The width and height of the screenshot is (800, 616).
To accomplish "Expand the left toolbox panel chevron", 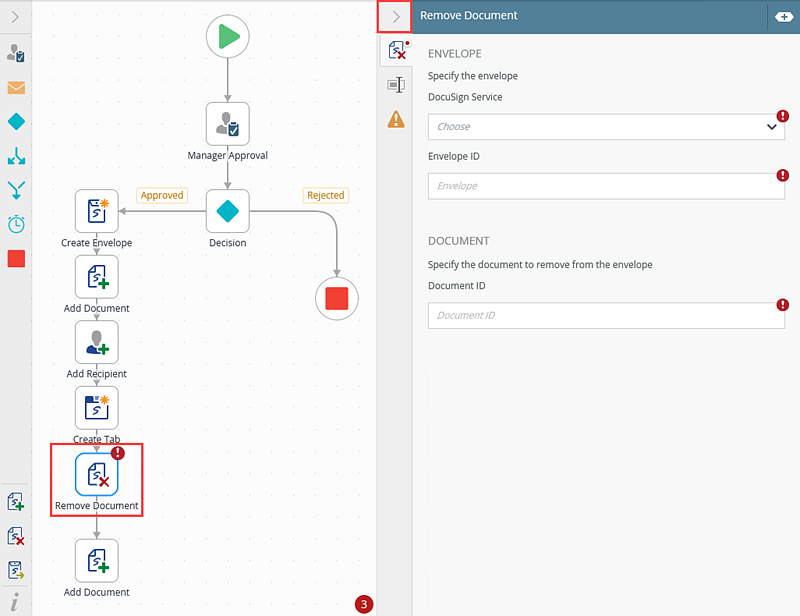I will click(15, 16).
